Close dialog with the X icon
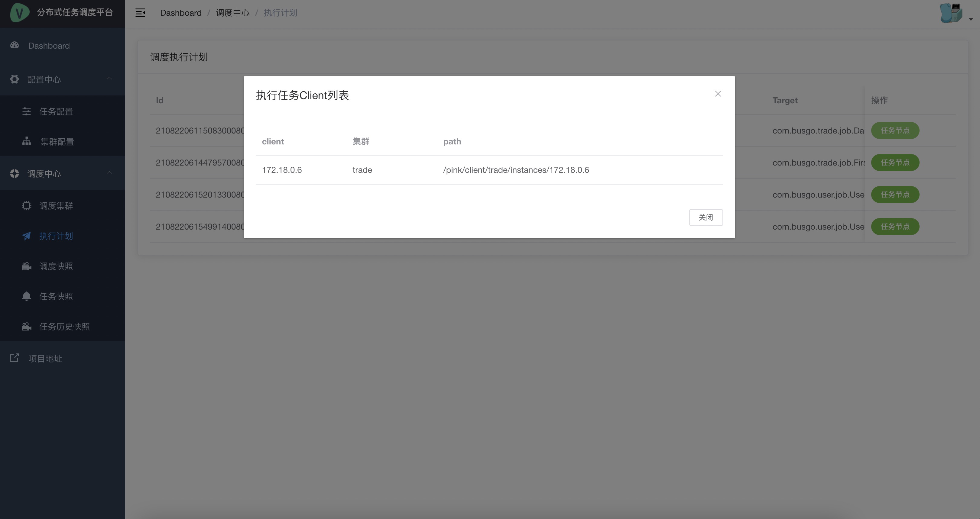Screen dimensions: 980x519 (718, 94)
